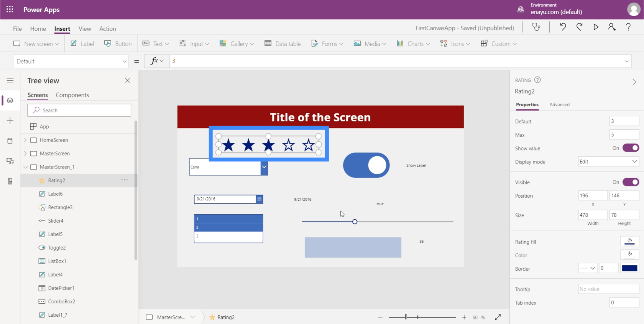Expand the formula bar chevron
The width and height of the screenshot is (644, 324).
(627, 61)
